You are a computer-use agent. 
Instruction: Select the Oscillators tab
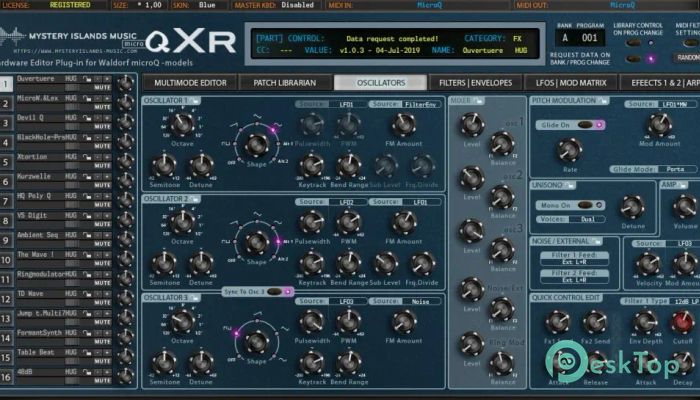381,83
